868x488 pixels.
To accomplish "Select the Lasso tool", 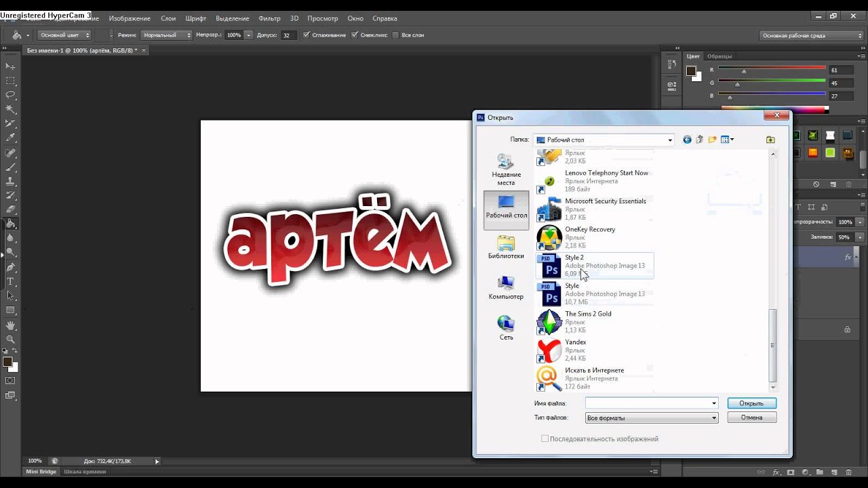I will 10,95.
